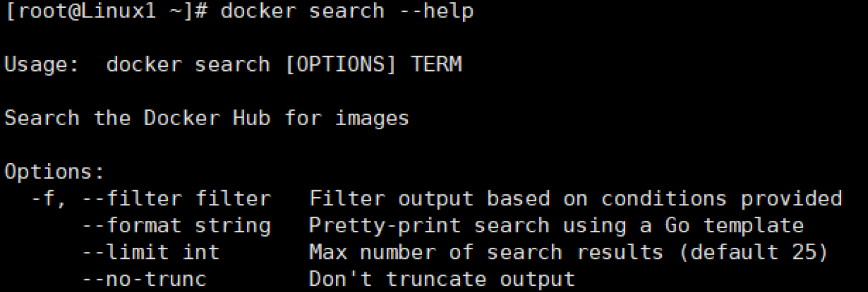Click the 'TERM' argument in usage line
This screenshot has height=292, width=868.
437,65
